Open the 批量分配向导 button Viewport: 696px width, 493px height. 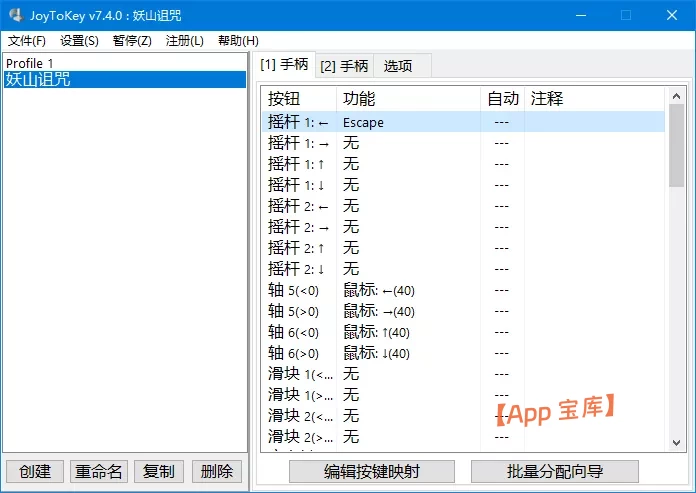pos(555,471)
